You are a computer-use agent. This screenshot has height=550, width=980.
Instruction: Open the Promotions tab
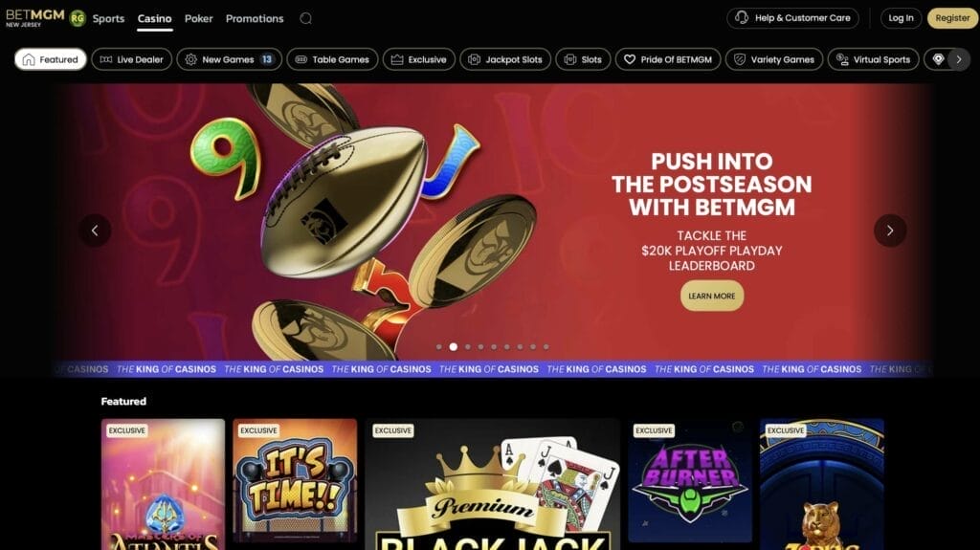255,19
